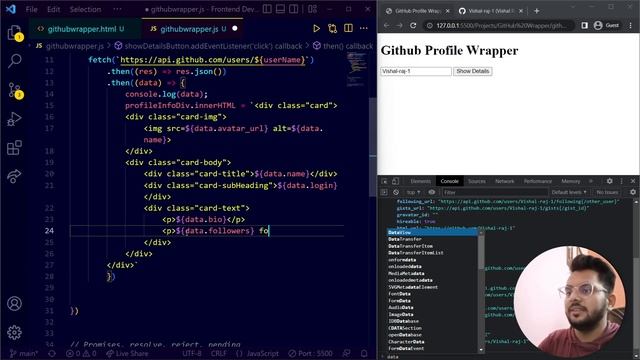Viewport: 640px width, 360px height.
Task: Open the Default levels dropdown
Action: click(569, 192)
